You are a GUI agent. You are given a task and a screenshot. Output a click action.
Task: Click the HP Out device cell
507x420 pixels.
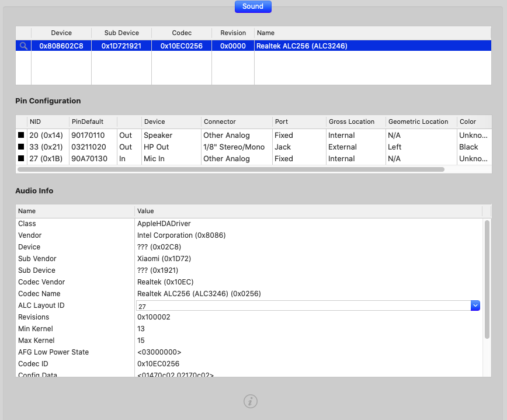point(156,147)
